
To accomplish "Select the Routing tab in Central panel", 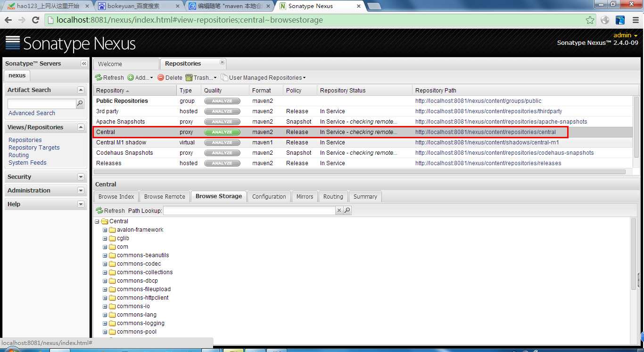I will coord(333,197).
